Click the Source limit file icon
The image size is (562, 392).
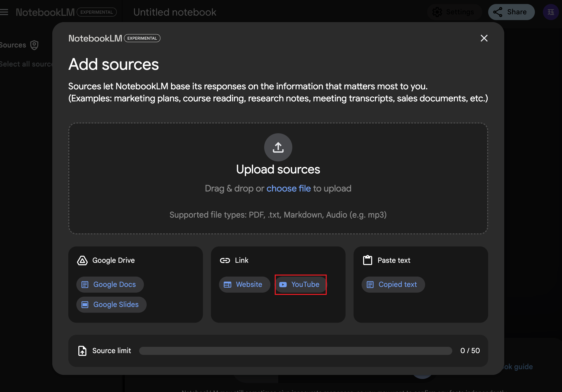tap(82, 351)
